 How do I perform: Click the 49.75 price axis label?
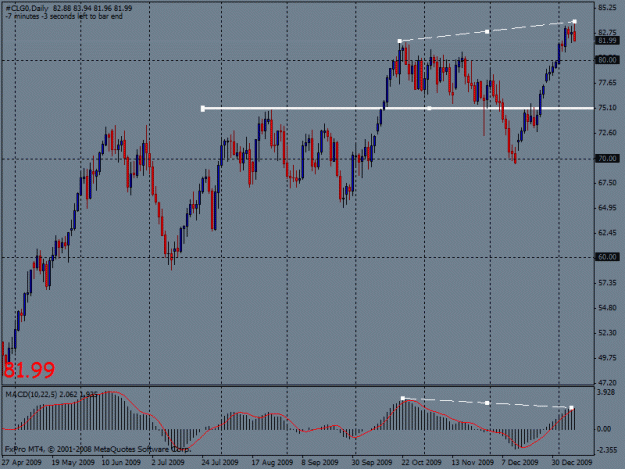tap(607, 358)
